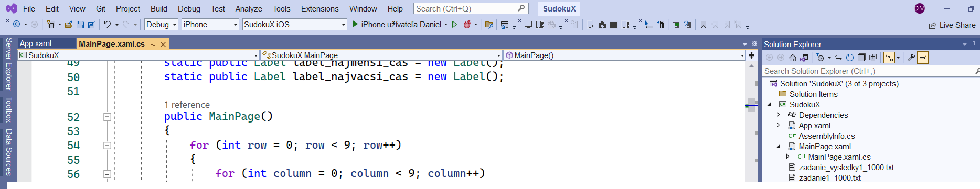Refresh the Solution Explorer
Image resolution: width=980 pixels, height=189 pixels.
(849, 58)
